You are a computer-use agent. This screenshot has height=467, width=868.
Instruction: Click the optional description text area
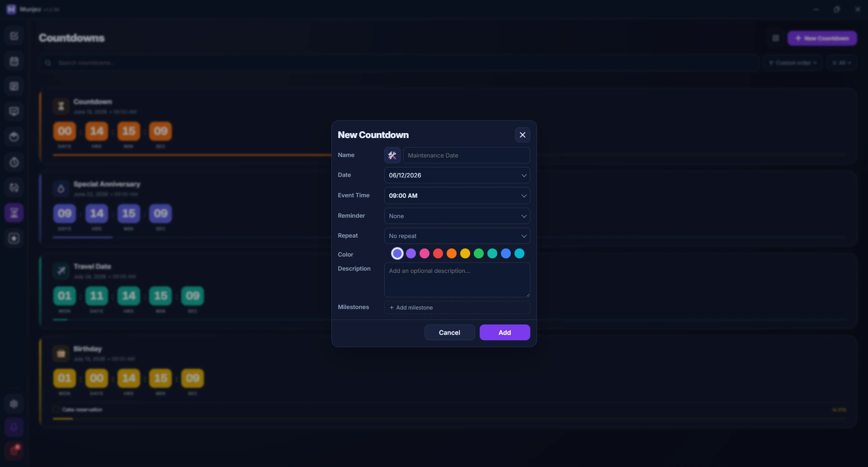(x=457, y=280)
